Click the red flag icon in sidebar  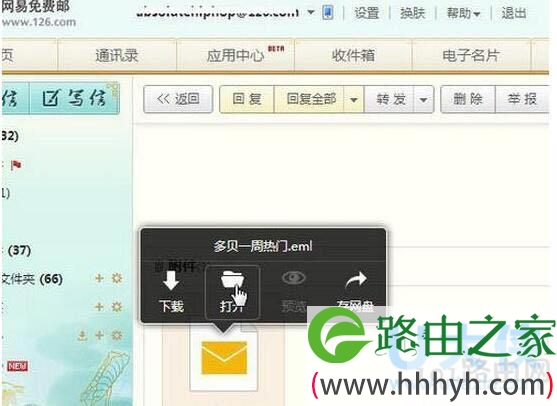click(x=16, y=165)
